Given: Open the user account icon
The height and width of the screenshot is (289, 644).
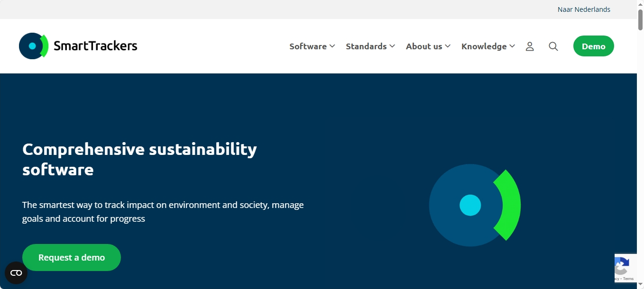Looking at the screenshot, I should click(x=530, y=46).
